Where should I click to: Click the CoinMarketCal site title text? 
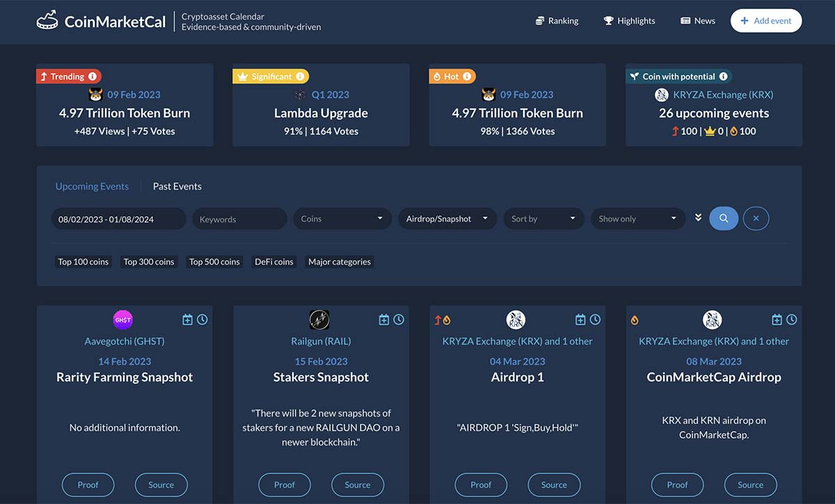[115, 22]
